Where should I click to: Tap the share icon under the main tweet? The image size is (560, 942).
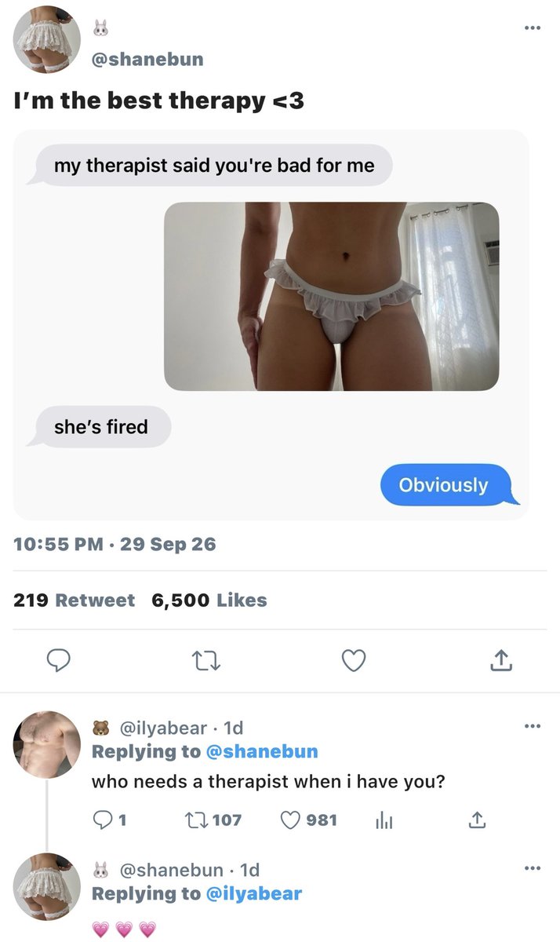click(501, 662)
